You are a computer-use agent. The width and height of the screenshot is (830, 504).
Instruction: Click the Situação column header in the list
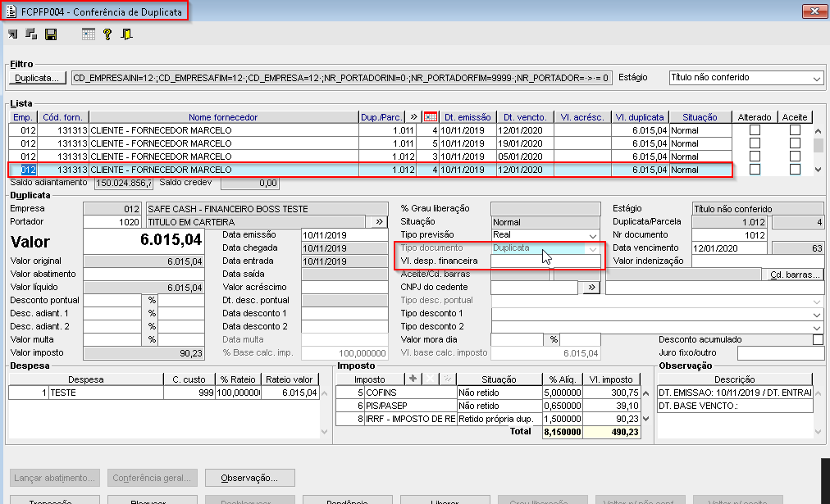coord(699,117)
